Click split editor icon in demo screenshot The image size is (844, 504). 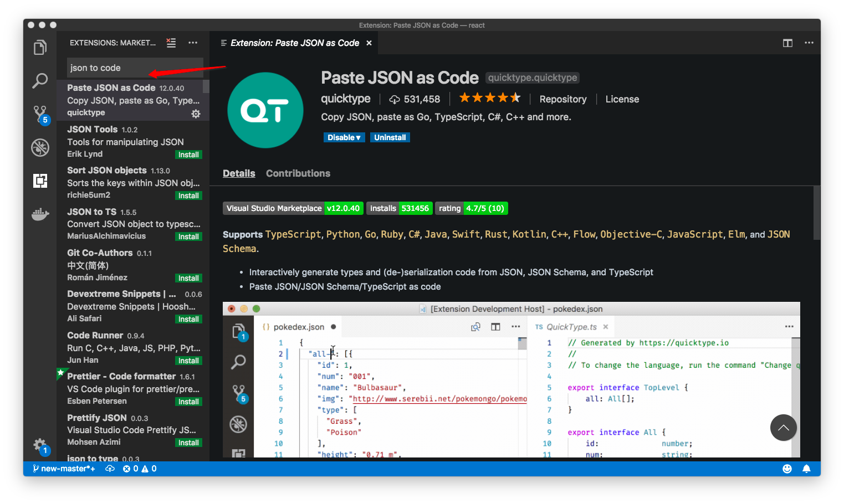click(x=495, y=327)
